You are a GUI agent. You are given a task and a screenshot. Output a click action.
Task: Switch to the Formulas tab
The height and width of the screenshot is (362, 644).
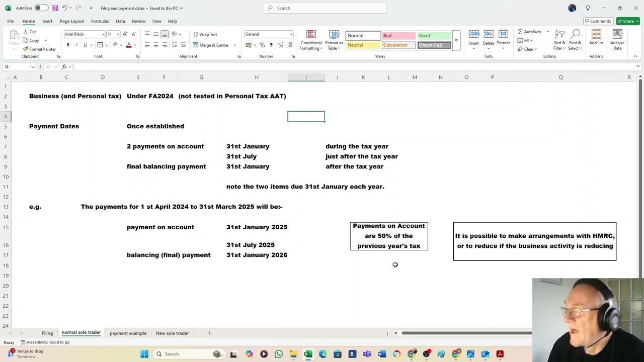[100, 21]
